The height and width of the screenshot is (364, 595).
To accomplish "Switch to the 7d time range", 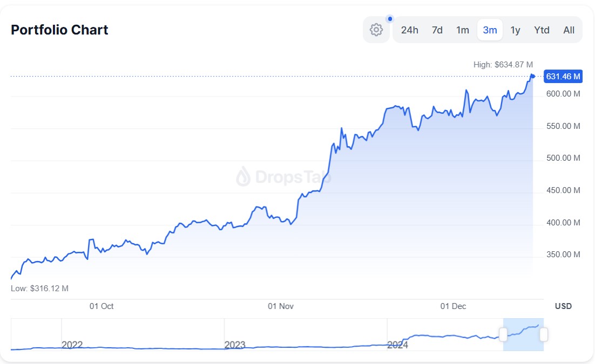I will tap(437, 30).
